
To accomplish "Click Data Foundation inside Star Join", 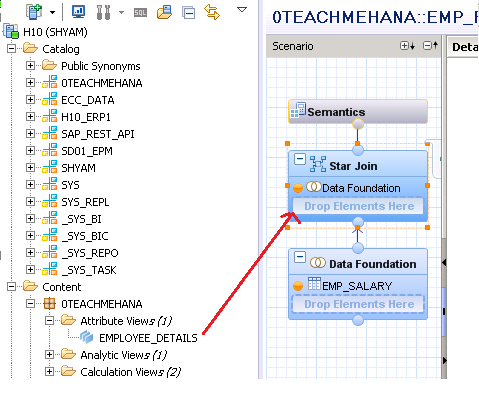I will tap(361, 188).
